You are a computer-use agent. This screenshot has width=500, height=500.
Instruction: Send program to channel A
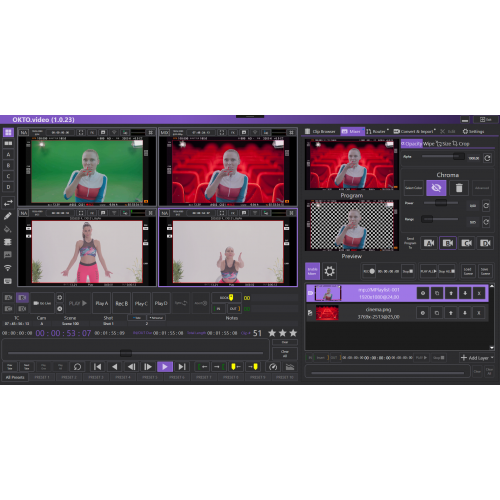429,243
